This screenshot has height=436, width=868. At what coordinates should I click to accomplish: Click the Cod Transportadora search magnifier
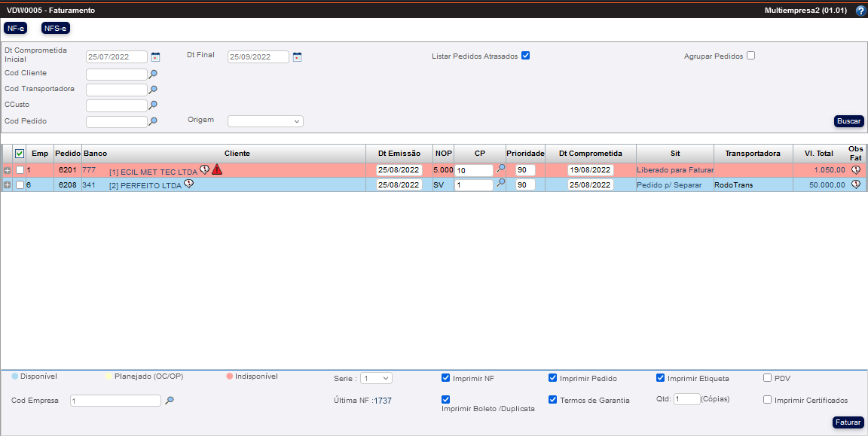point(153,90)
